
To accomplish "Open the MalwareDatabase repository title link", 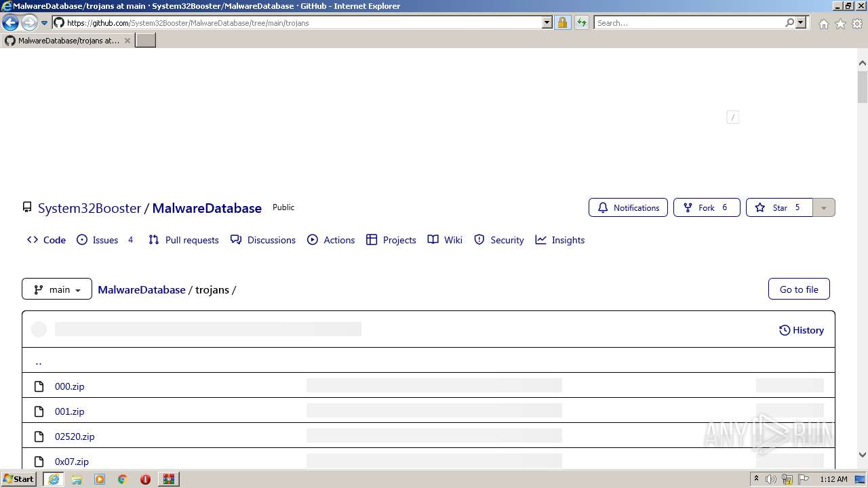I will point(207,208).
